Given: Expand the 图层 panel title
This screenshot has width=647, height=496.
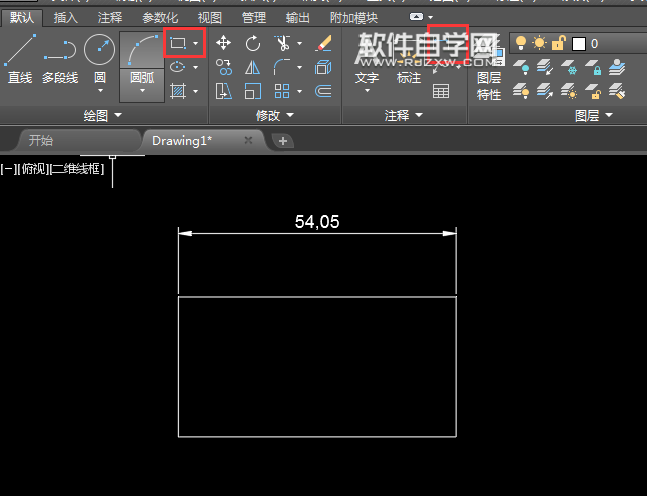Looking at the screenshot, I should coord(594,115).
